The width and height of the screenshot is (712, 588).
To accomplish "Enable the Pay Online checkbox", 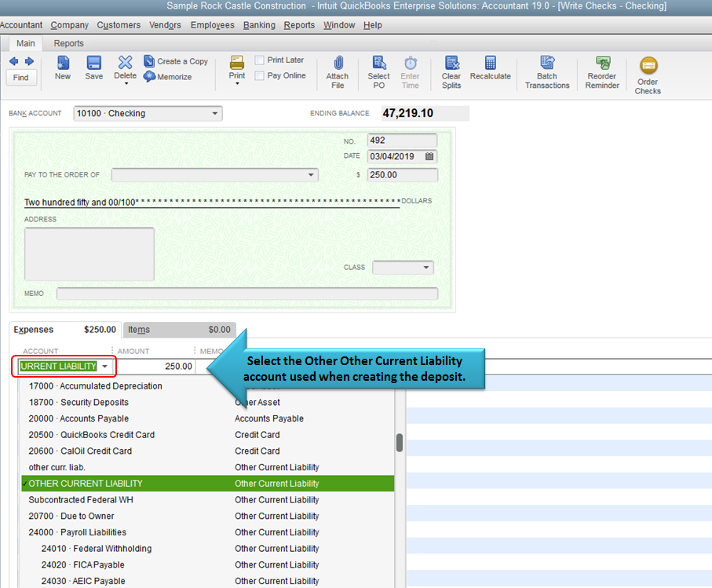I will [x=260, y=76].
